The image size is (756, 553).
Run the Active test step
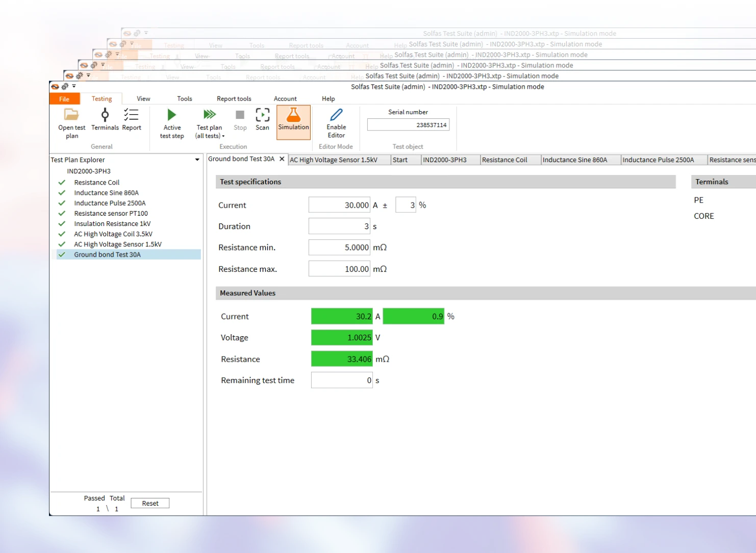pos(172,122)
